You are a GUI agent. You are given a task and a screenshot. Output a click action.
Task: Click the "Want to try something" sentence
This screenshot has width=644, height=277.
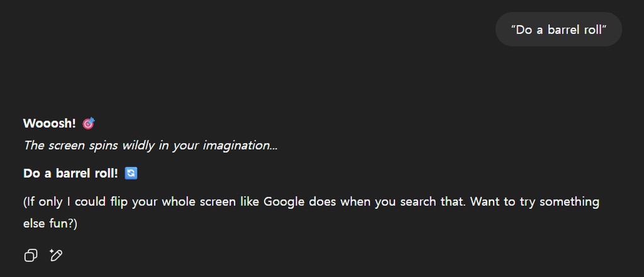[x=535, y=202]
